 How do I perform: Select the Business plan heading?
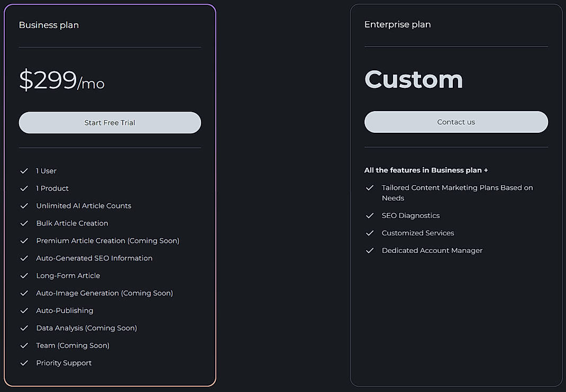click(x=49, y=25)
